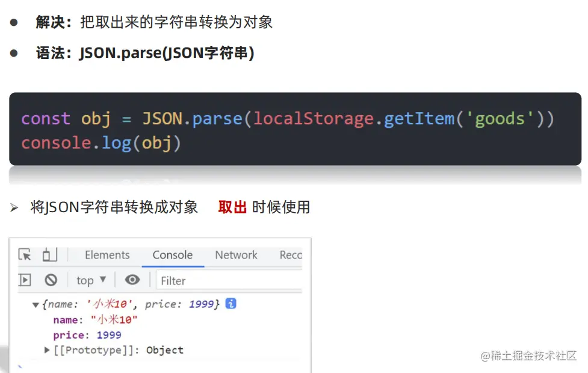
Task: Switch to the Elements tab
Action: click(107, 255)
